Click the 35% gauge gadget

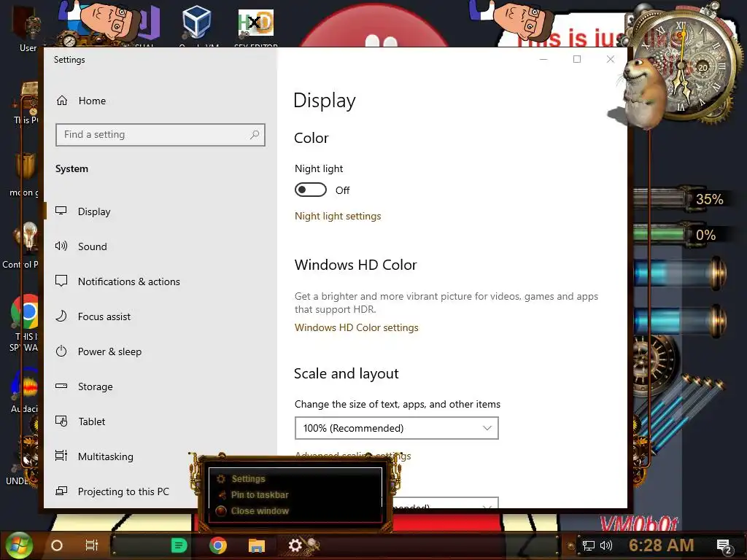pos(682,199)
